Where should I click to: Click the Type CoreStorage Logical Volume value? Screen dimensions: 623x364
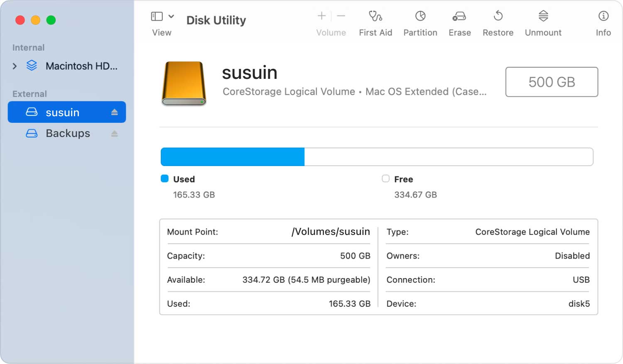tap(532, 232)
